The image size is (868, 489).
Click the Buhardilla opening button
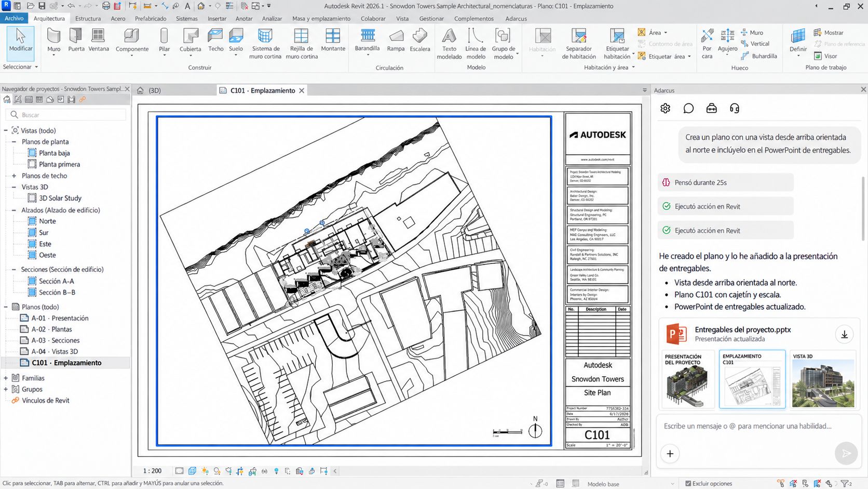759,56
